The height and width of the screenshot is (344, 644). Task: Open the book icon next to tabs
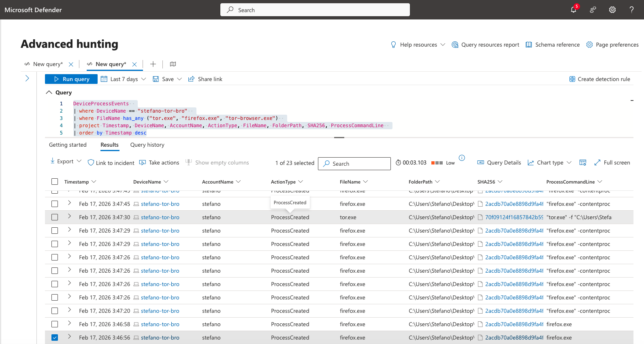point(173,64)
